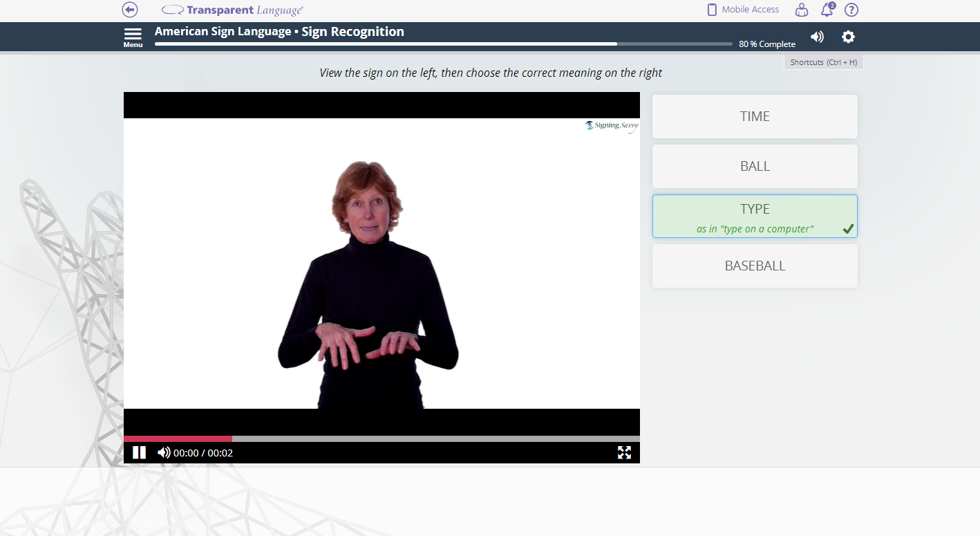
Task: Pause the sign video
Action: pos(139,452)
